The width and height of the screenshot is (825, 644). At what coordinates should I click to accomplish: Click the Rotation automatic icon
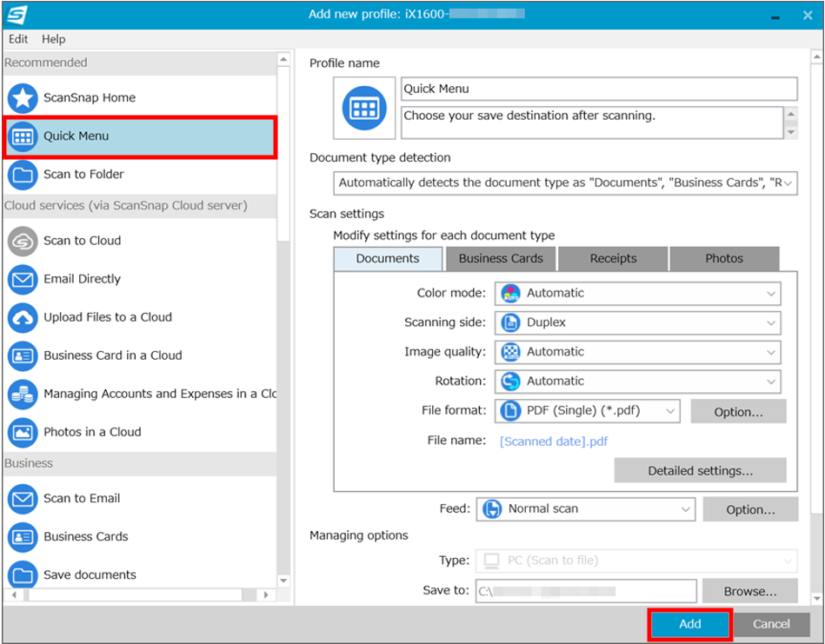click(510, 382)
